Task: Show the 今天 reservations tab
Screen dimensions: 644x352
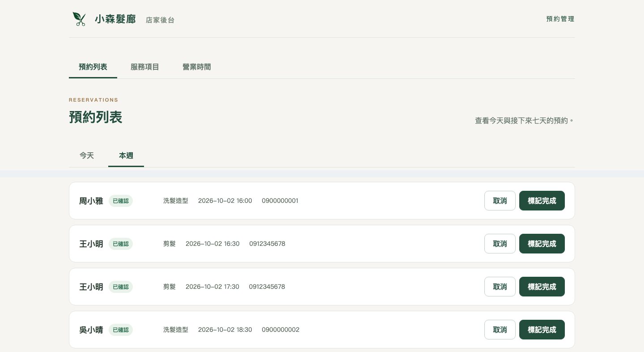Action: [x=87, y=155]
